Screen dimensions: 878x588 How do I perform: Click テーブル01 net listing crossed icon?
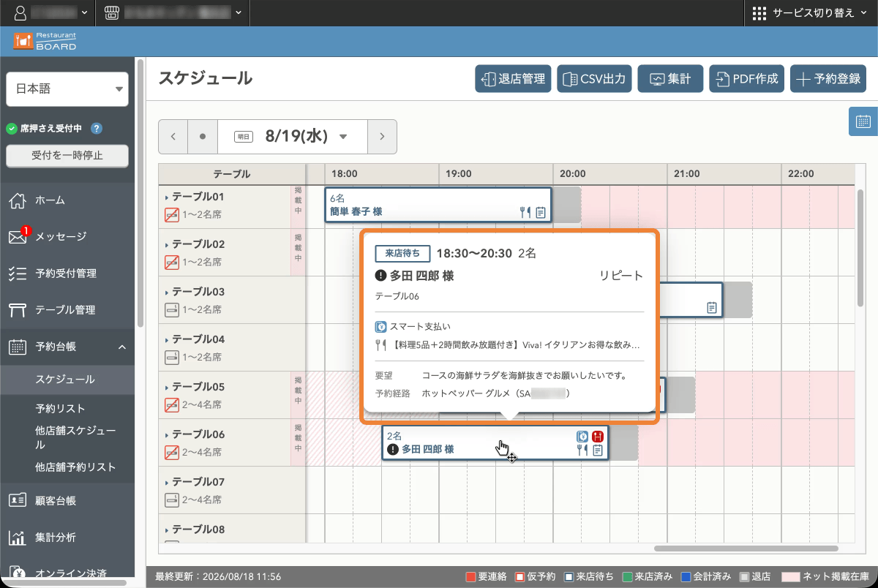coord(172,214)
